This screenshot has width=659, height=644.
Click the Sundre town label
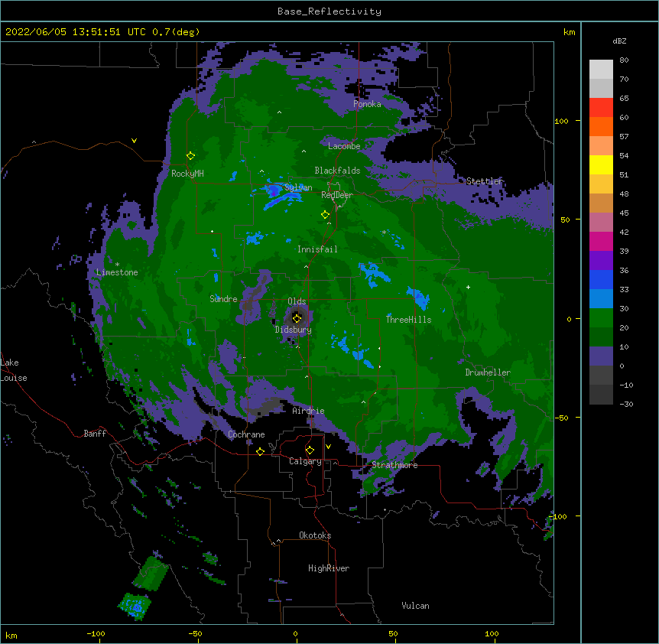tap(223, 299)
